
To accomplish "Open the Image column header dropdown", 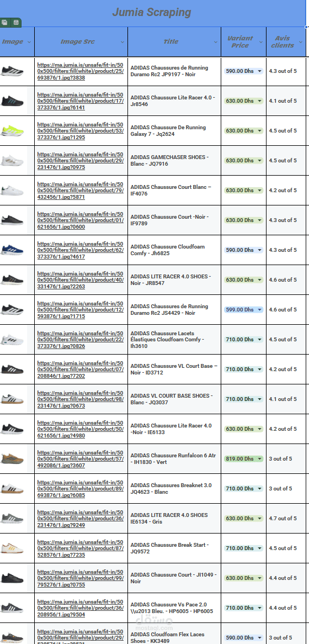I will [29, 42].
